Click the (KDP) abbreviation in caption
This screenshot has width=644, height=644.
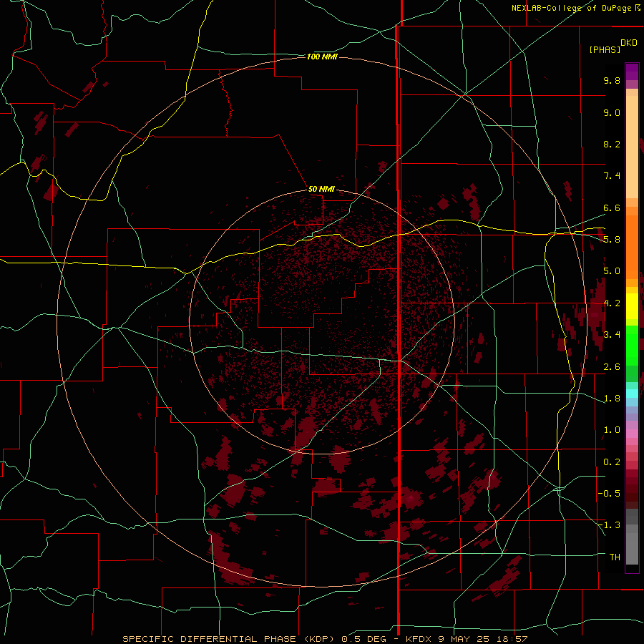[x=321, y=639]
